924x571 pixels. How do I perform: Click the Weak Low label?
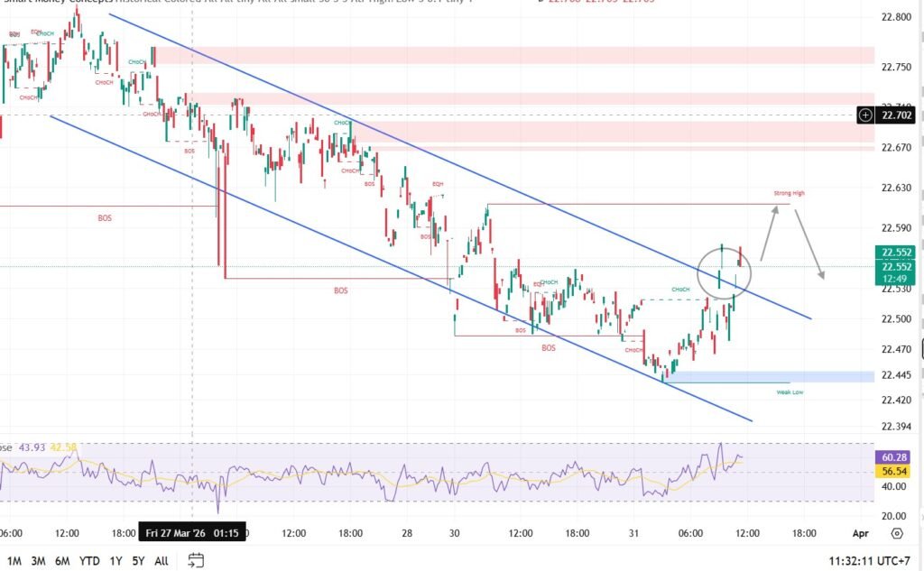pos(789,392)
